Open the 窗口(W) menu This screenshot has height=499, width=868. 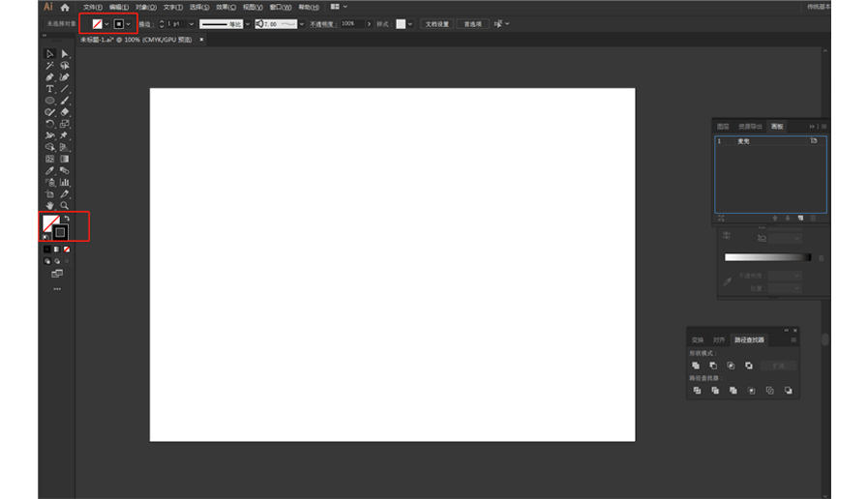[x=280, y=7]
